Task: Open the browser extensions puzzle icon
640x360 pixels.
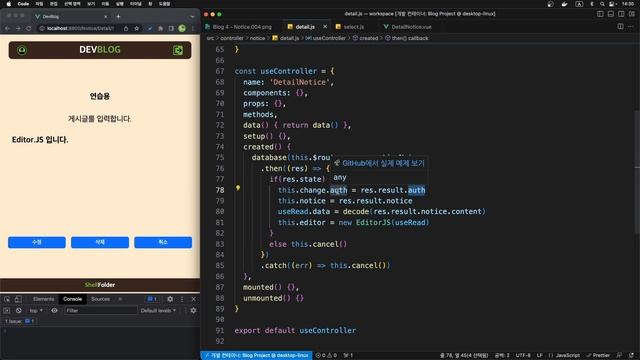Action: (x=160, y=28)
